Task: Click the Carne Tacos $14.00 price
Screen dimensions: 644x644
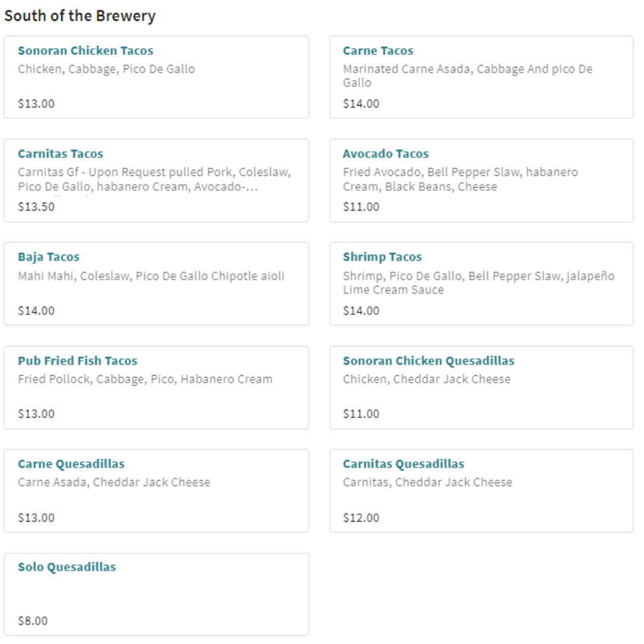Action: click(361, 104)
